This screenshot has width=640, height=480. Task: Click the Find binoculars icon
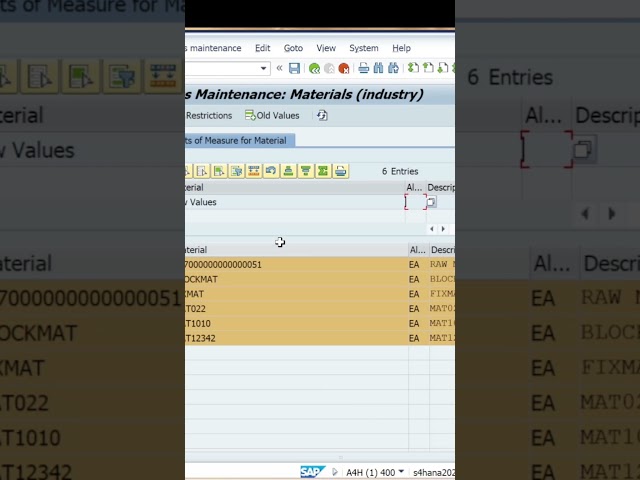click(x=378, y=68)
